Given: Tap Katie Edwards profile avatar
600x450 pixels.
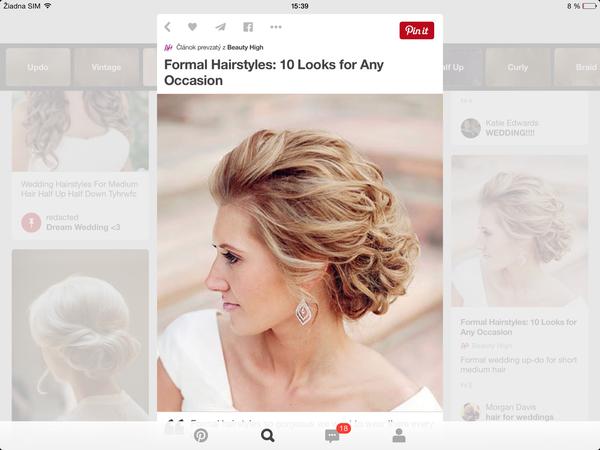Looking at the screenshot, I should tap(470, 128).
